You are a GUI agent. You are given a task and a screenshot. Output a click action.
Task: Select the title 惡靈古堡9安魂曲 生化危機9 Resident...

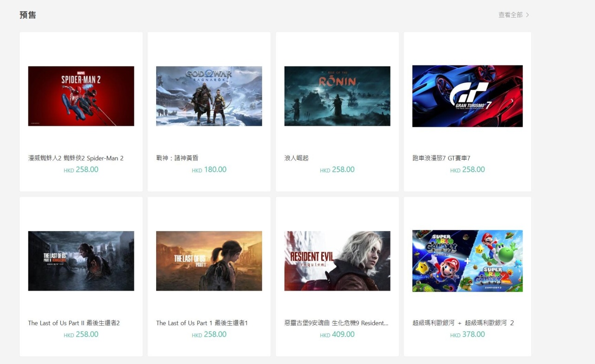tap(337, 323)
